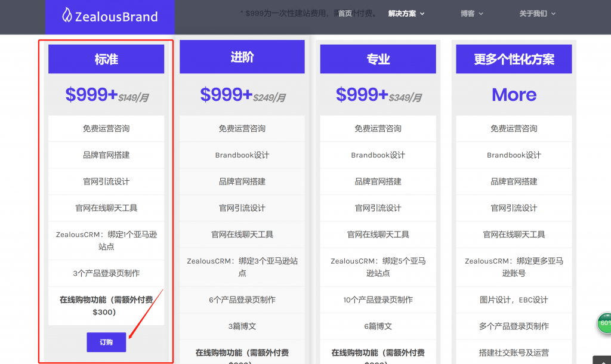Screen dimensions: 611x364
Task: Click the ZealousBrand brand name text
Action: [116, 17]
